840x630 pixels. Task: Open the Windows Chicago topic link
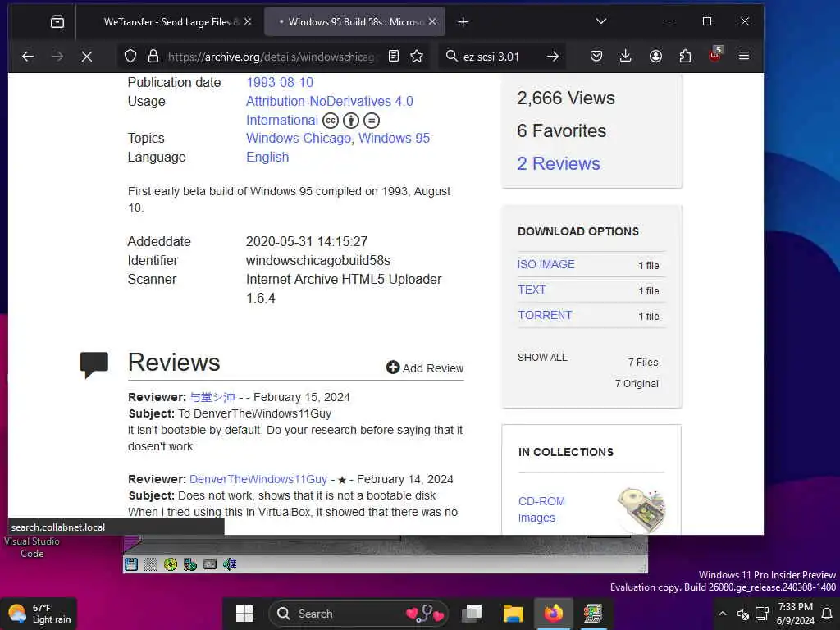pos(299,138)
